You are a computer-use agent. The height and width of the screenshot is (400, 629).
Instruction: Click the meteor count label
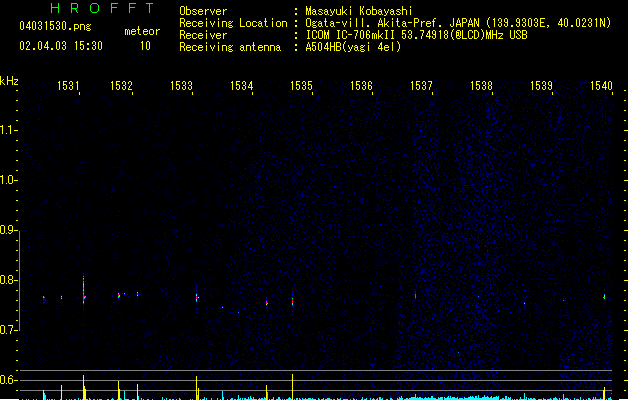(142, 31)
